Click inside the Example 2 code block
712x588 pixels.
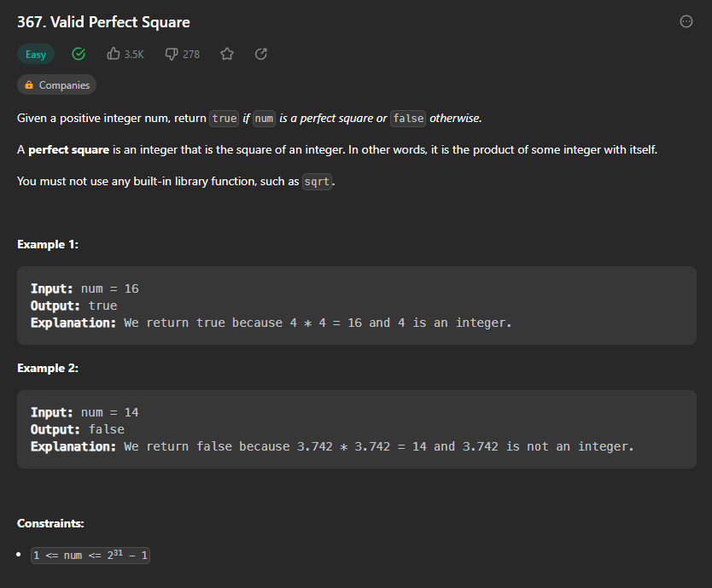click(x=356, y=429)
